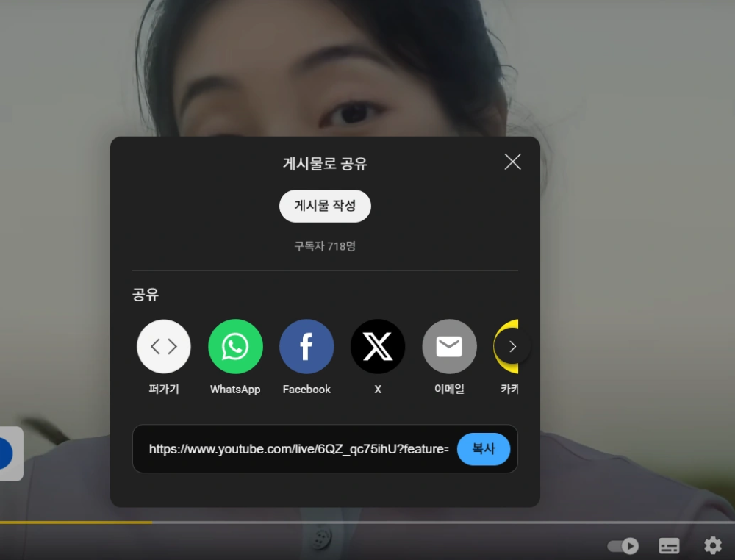Open the player settings gear

(x=712, y=546)
